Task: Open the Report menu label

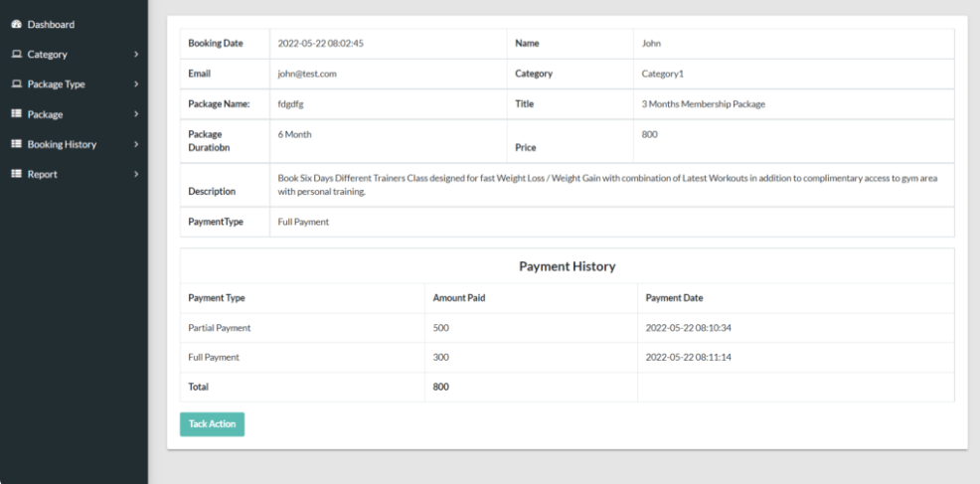Action: coord(42,175)
